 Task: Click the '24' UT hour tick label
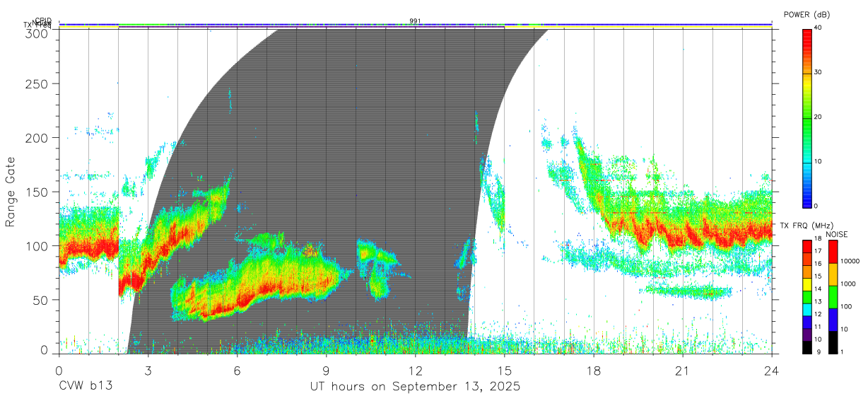coord(772,370)
